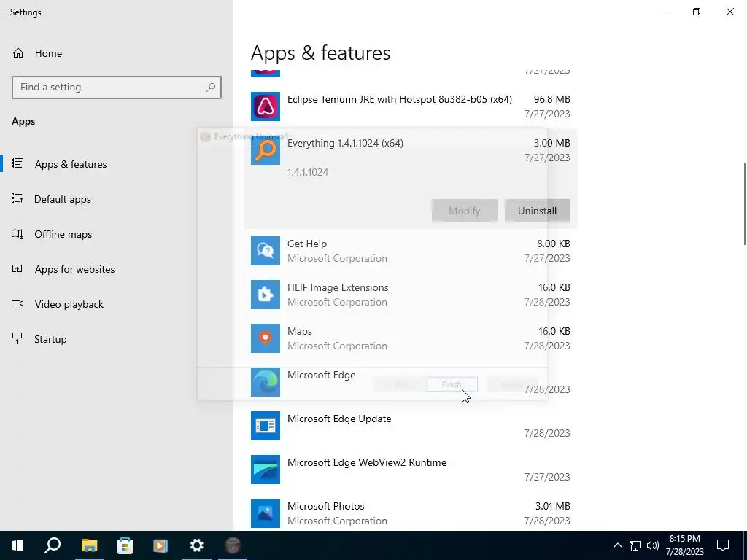The height and width of the screenshot is (560, 747).
Task: Click the Microsoft Photos app icon
Action: coord(266,514)
